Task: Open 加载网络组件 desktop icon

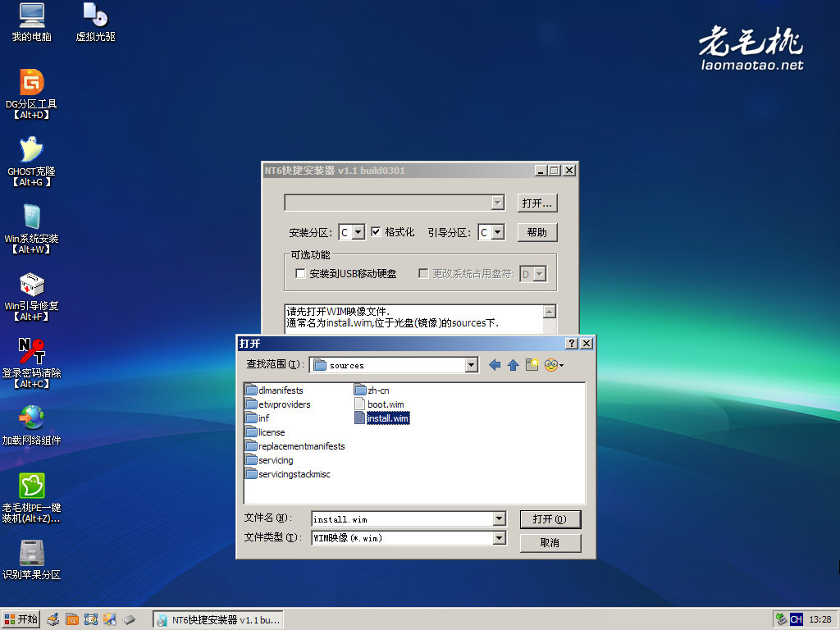Action: pos(32,425)
